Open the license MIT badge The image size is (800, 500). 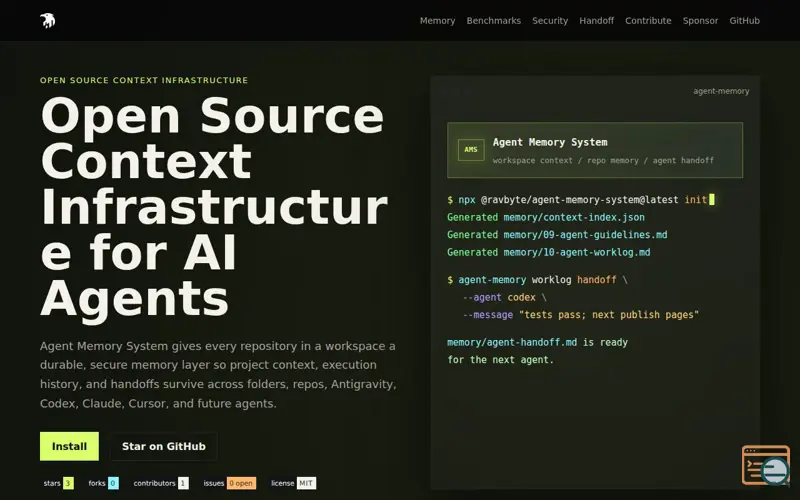[293, 483]
